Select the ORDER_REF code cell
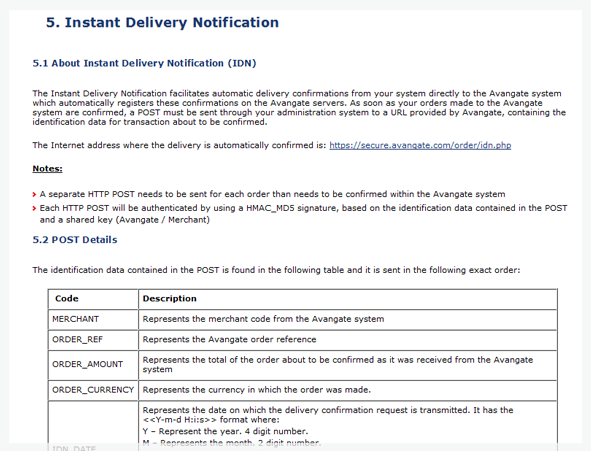Screen dimensions: 591x451 [x=93, y=339]
